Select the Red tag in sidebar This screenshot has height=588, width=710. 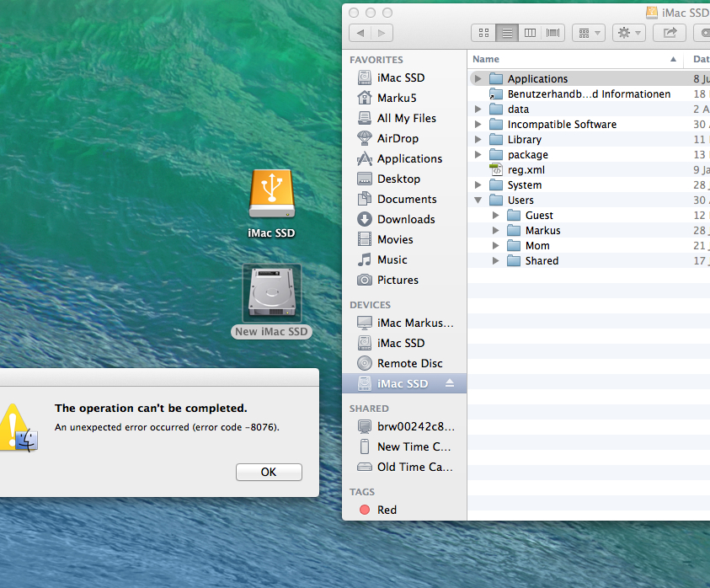[404, 510]
